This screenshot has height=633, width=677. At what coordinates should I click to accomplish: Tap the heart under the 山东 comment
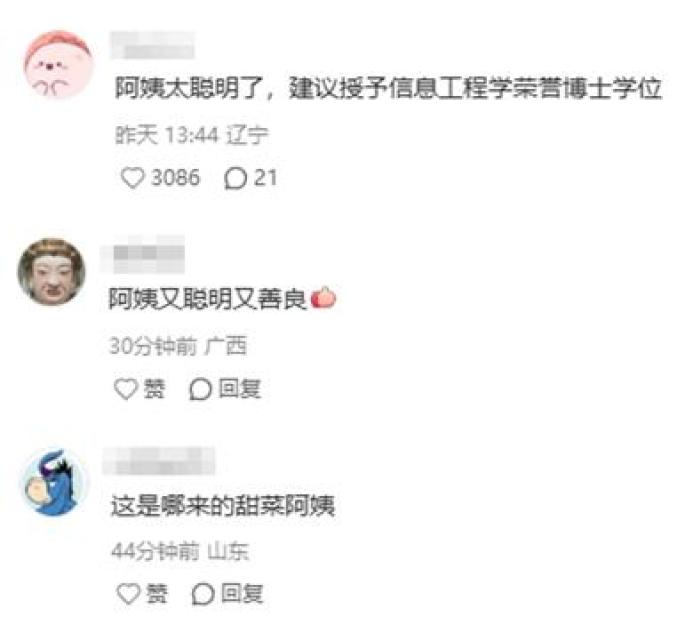(128, 594)
